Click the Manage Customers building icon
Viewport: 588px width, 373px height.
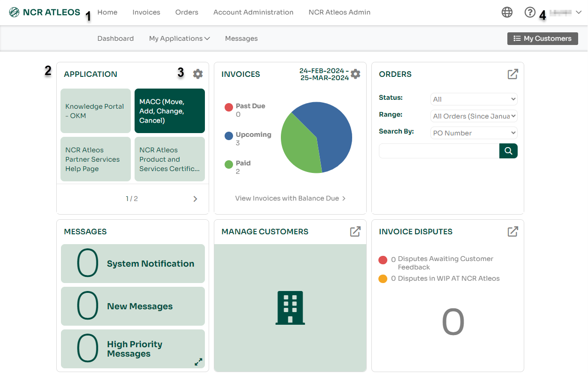pos(290,307)
